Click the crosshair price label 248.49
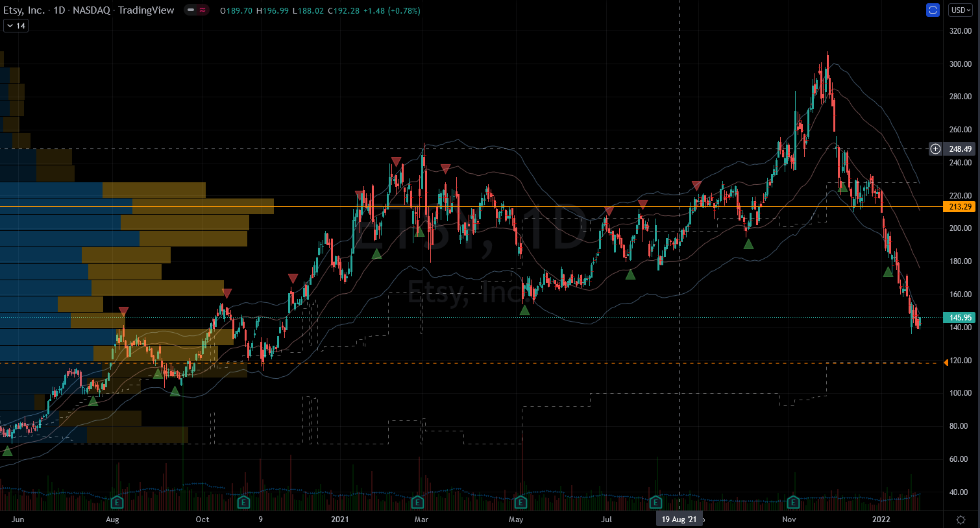 [x=961, y=149]
